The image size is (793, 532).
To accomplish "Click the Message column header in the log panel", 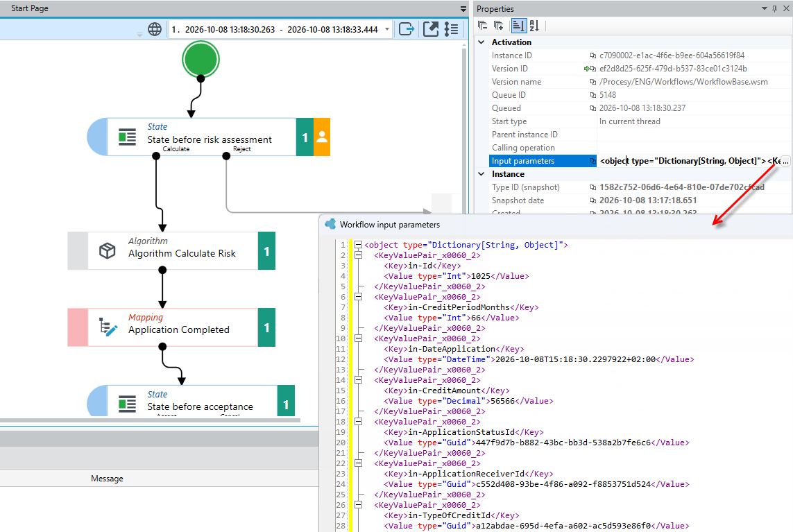I will (108, 479).
